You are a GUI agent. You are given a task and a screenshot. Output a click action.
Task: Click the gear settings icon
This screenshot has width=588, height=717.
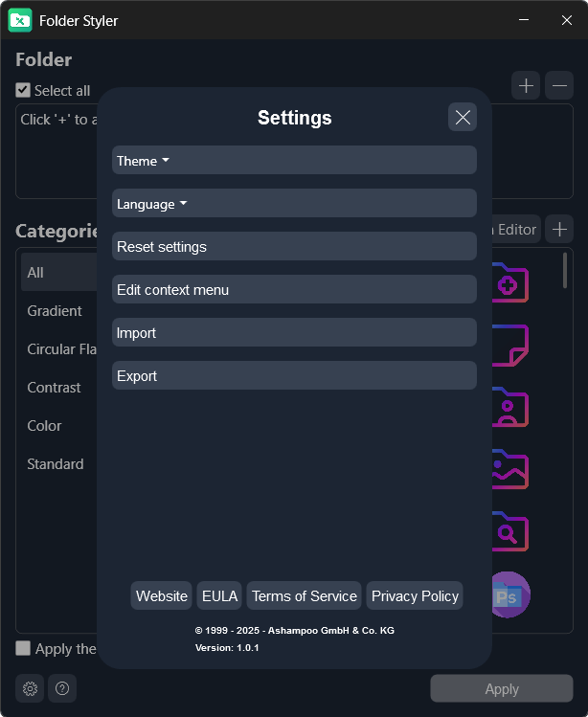coord(30,688)
